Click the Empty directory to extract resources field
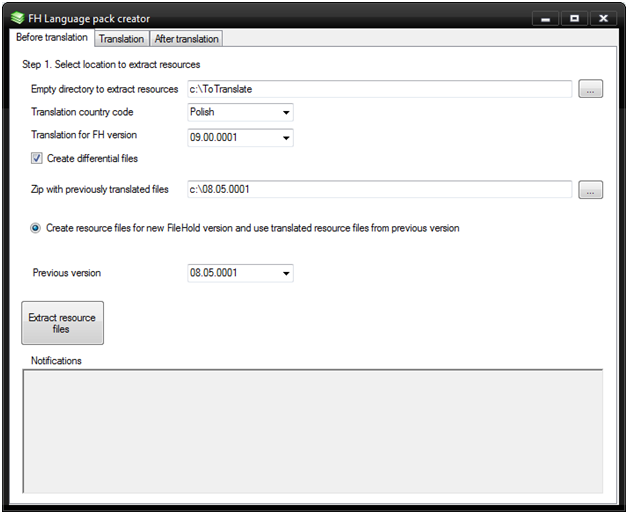Image resolution: width=628 pixels, height=514 pixels. [379, 89]
